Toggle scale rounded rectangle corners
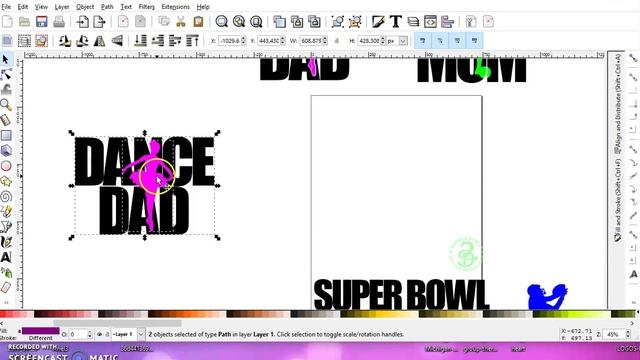The height and width of the screenshot is (360, 640). coord(440,41)
